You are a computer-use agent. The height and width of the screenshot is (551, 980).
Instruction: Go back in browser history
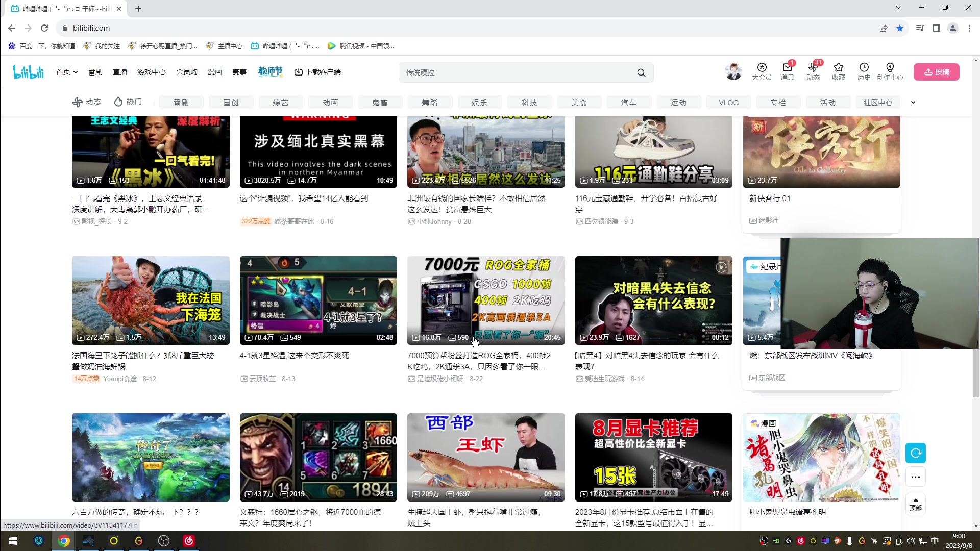pyautogui.click(x=12, y=28)
